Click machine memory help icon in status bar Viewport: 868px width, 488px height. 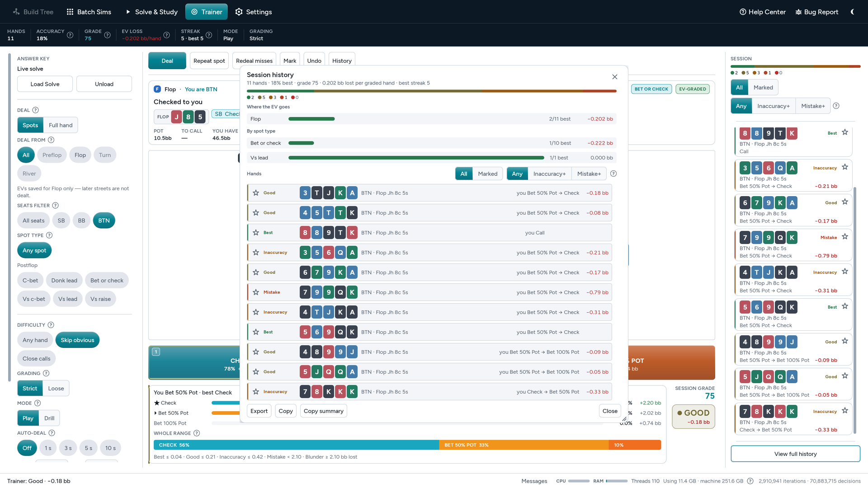(x=750, y=481)
